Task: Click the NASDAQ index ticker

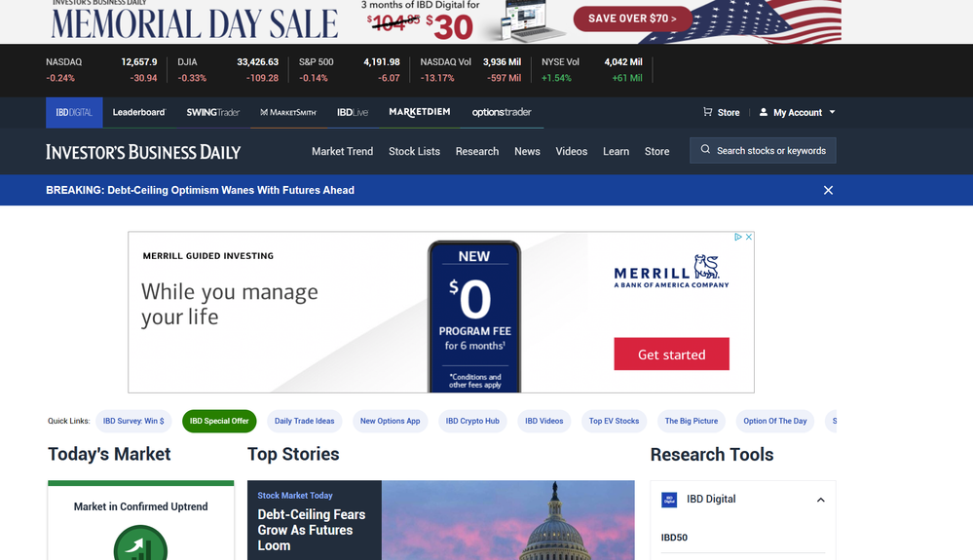Action: coord(101,69)
